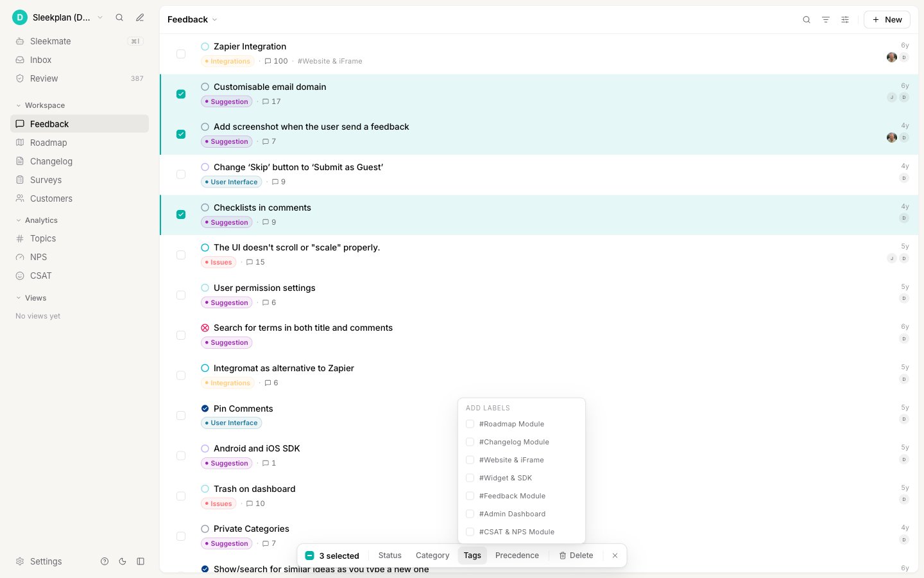The image size is (924, 578).
Task: Open the Private Categories post
Action: click(x=252, y=529)
